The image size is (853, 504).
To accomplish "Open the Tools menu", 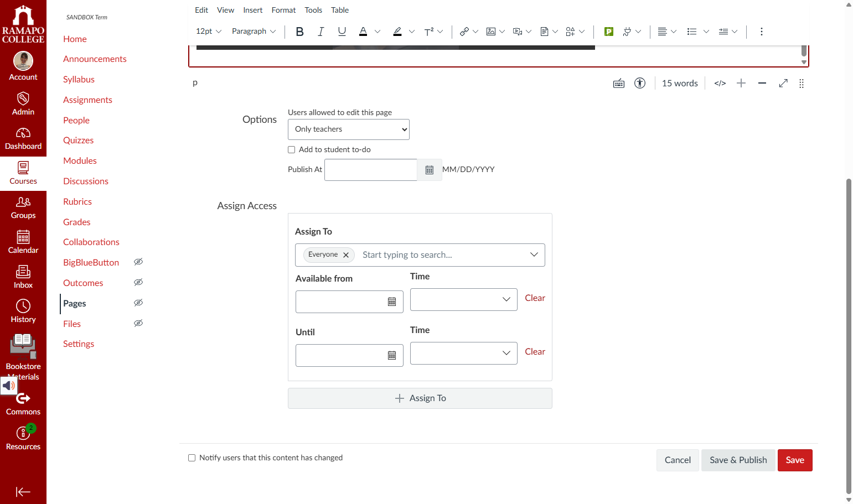I will coord(313,10).
